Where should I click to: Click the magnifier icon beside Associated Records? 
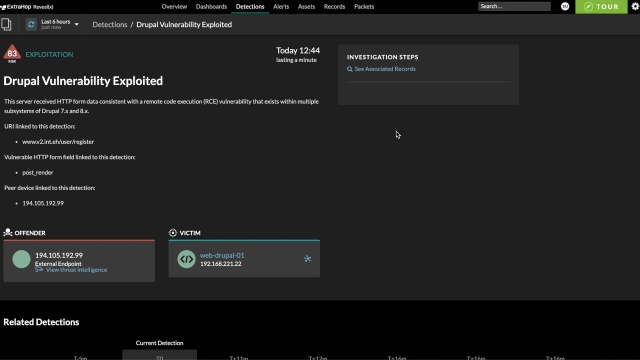tap(350, 69)
